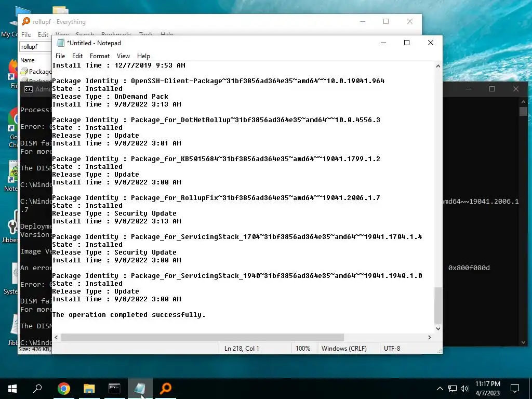Click the Package_for_RollupFix identity line
532x399 pixels.
[216, 198]
